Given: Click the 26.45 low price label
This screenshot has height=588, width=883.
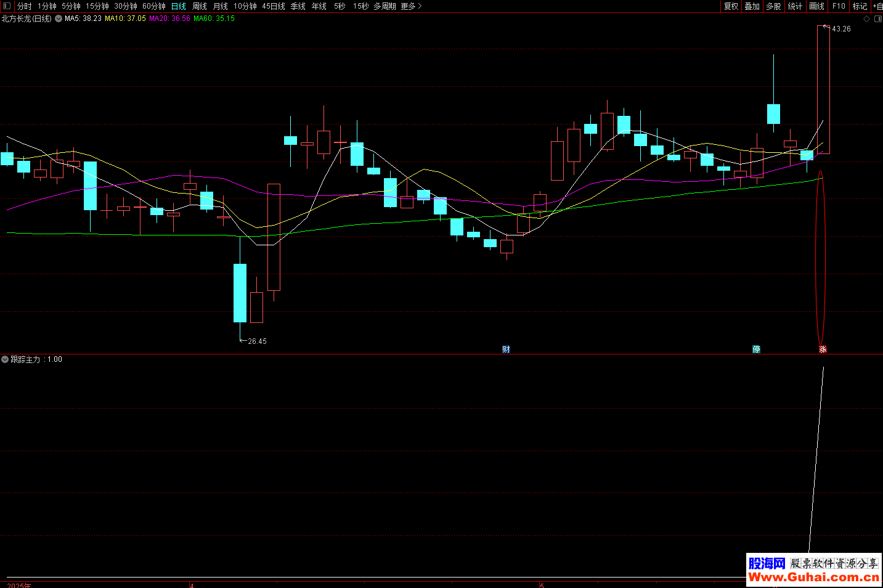Looking at the screenshot, I should point(258,341).
